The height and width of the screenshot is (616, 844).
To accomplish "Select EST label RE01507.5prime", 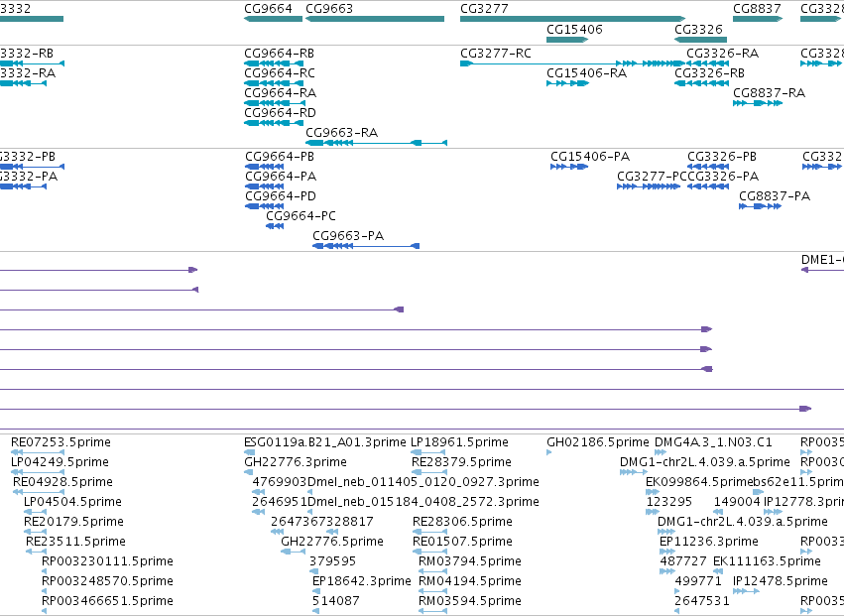I will click(x=462, y=542).
